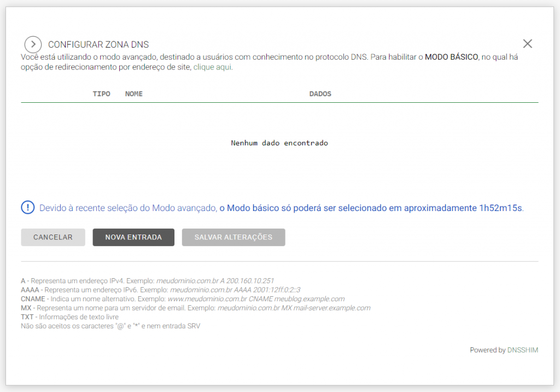The height and width of the screenshot is (392, 560).
Task: Open a new record with NOVA ENTRADA
Action: [x=133, y=237]
